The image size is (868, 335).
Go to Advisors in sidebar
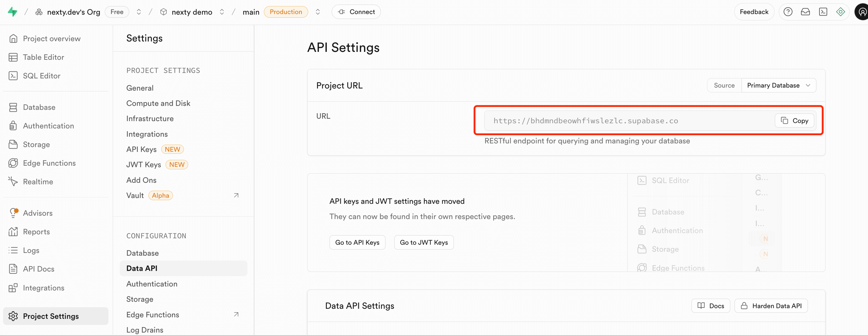[x=37, y=213]
